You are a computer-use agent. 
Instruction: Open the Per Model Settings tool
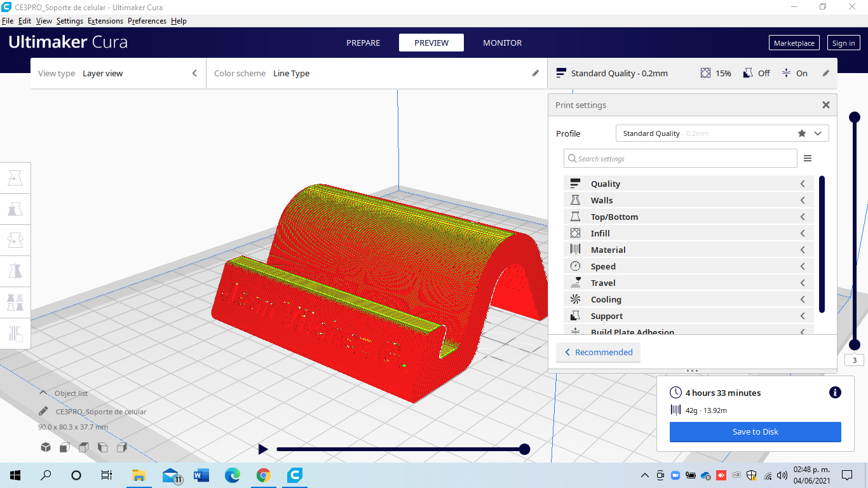click(x=15, y=302)
